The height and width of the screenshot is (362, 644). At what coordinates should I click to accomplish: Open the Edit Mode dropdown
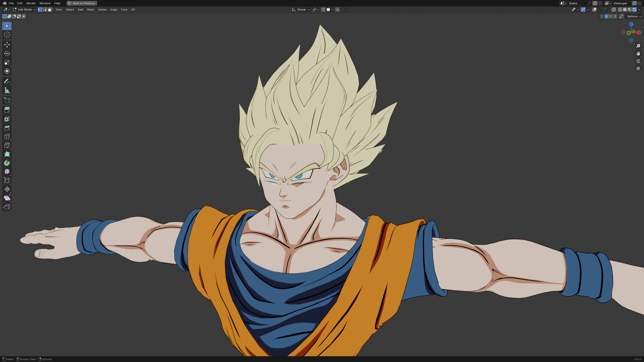point(24,10)
